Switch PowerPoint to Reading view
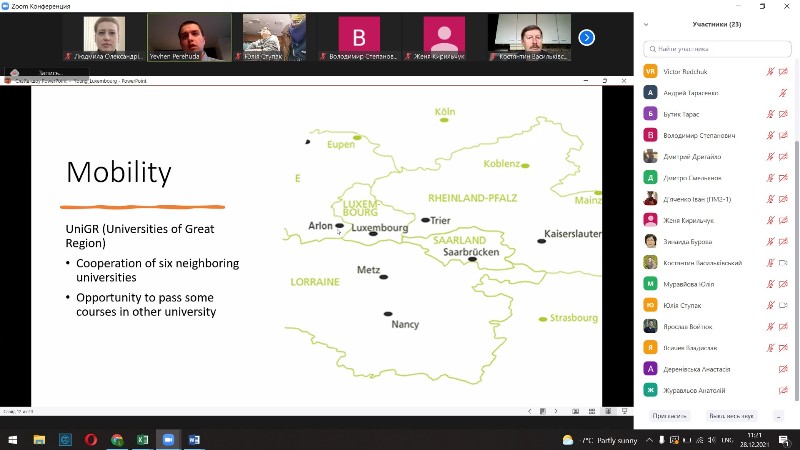The height and width of the screenshot is (450, 800). pos(608,411)
